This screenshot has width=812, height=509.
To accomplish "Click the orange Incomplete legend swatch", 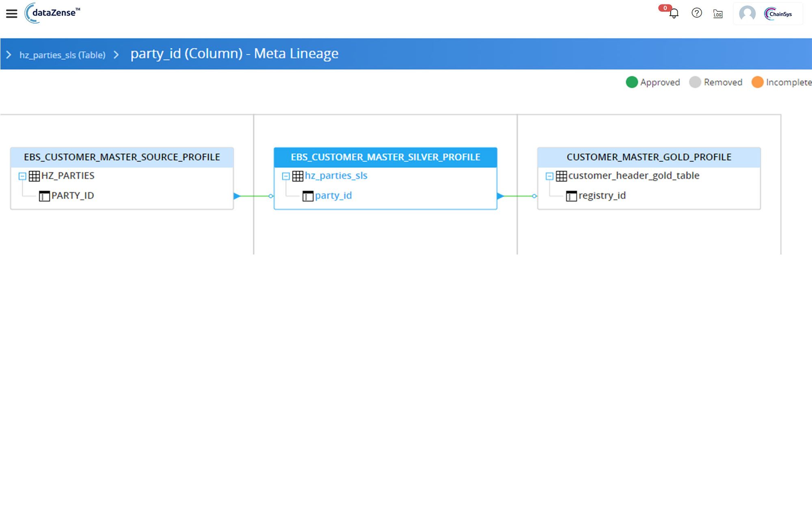I will pyautogui.click(x=757, y=82).
